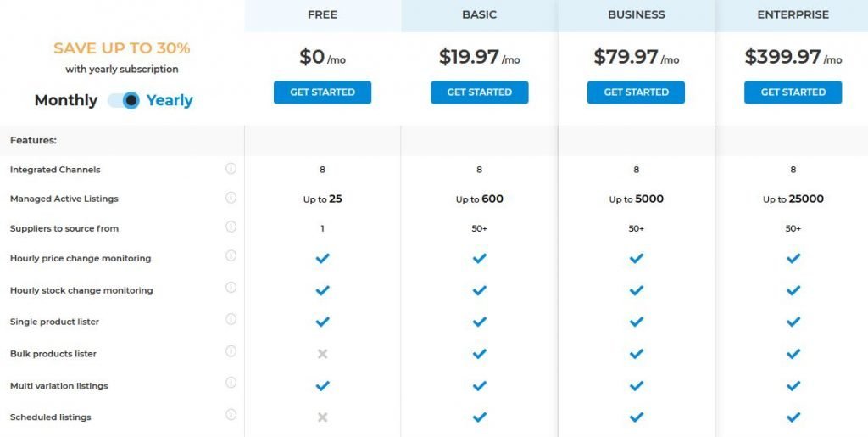Click info icon beside Hourly price change monitoring
The image size is (868, 437).
tap(231, 256)
